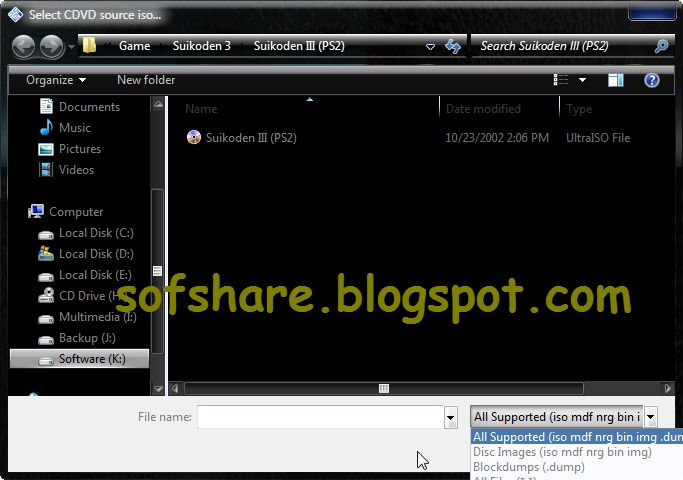Click the Forward navigation arrow
This screenshot has height=480, width=683.
51,46
